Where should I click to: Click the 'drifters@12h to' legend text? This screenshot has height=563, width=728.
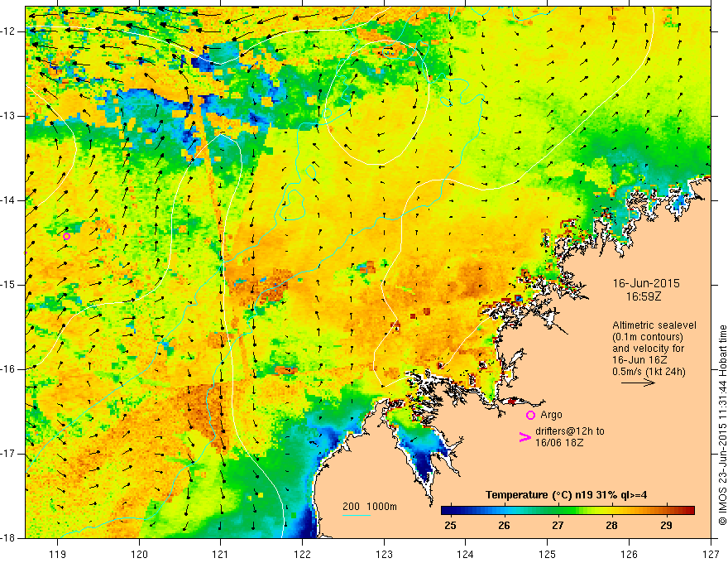570,431
